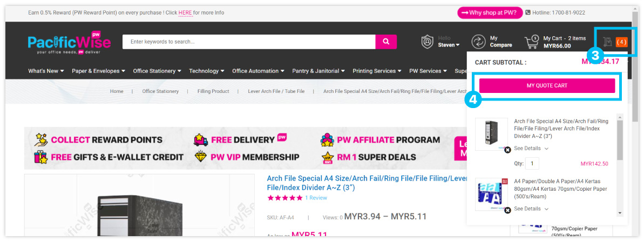The image size is (644, 241).
Task: Expand the Technology menu
Action: click(207, 71)
